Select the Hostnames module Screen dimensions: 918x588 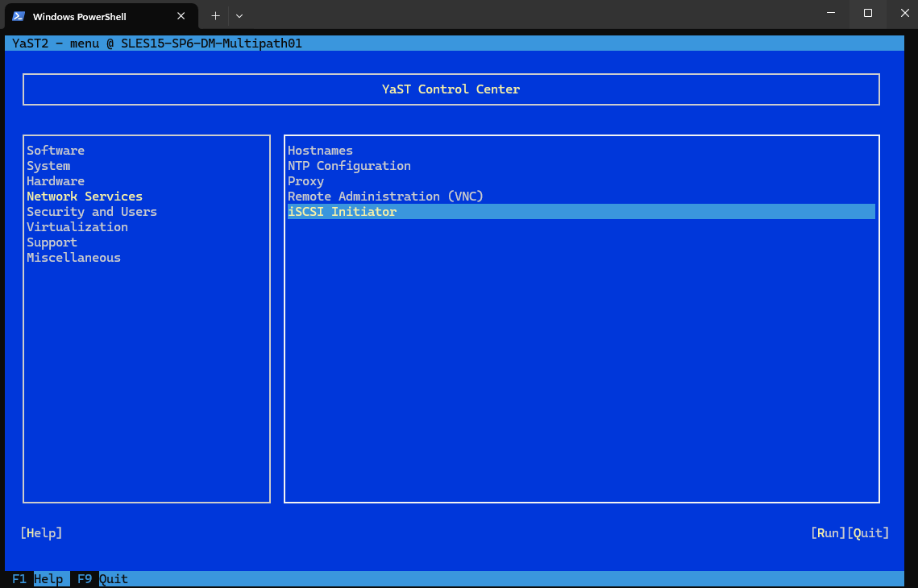320,151
